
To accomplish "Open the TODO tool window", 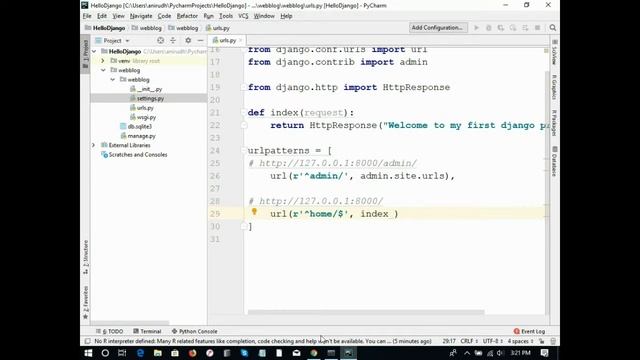I will (109, 331).
